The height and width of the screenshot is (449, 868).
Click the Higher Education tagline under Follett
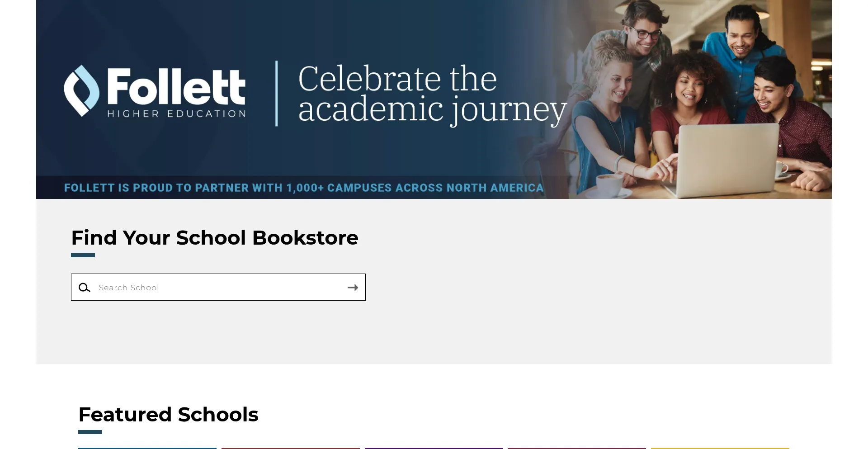click(x=176, y=113)
